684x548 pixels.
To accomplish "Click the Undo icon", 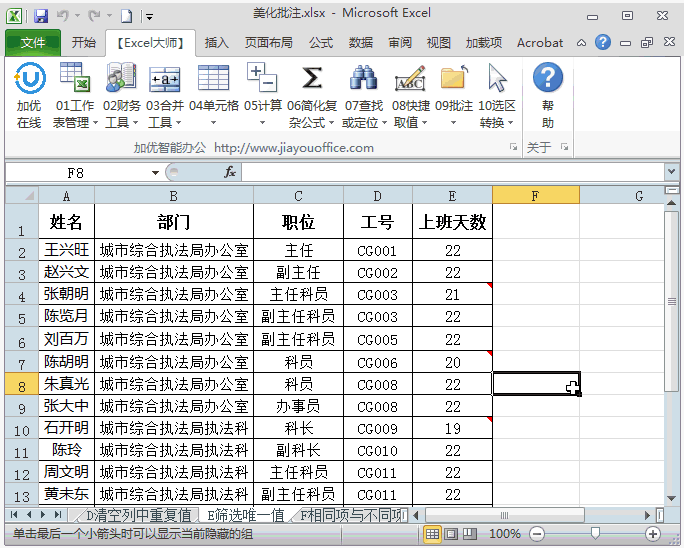I will pyautogui.click(x=62, y=16).
